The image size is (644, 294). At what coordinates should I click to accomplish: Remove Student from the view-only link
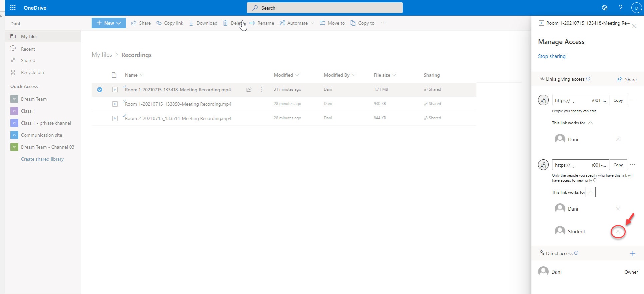pos(618,231)
